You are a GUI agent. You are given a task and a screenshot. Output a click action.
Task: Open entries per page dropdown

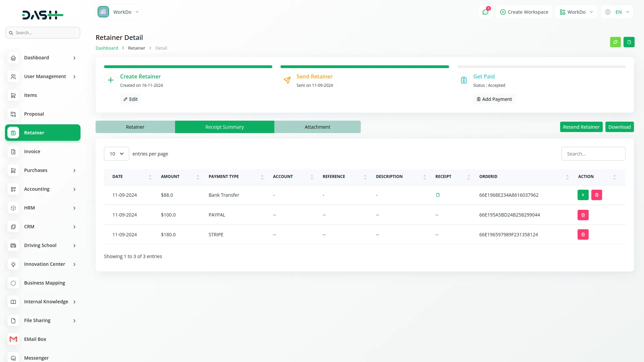point(116,154)
